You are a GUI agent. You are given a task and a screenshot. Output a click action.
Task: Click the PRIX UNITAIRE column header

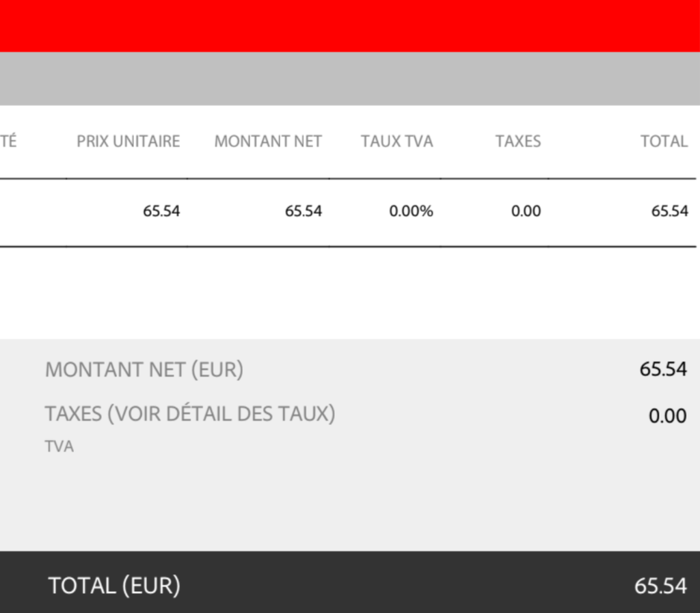[128, 141]
